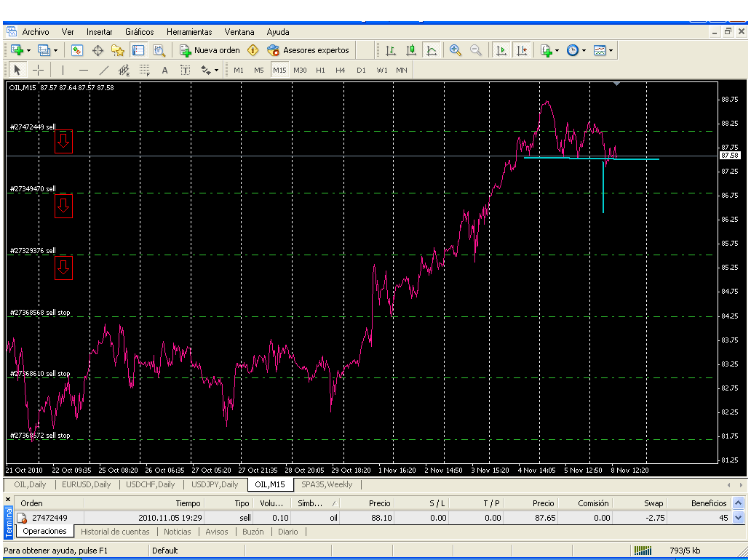Toggle the chart shift button

click(521, 50)
